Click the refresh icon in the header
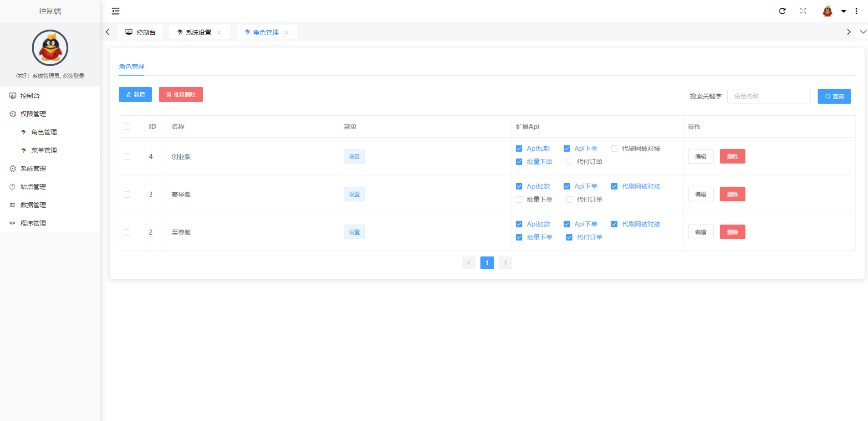Screen dimensions: 868x421 782,11
